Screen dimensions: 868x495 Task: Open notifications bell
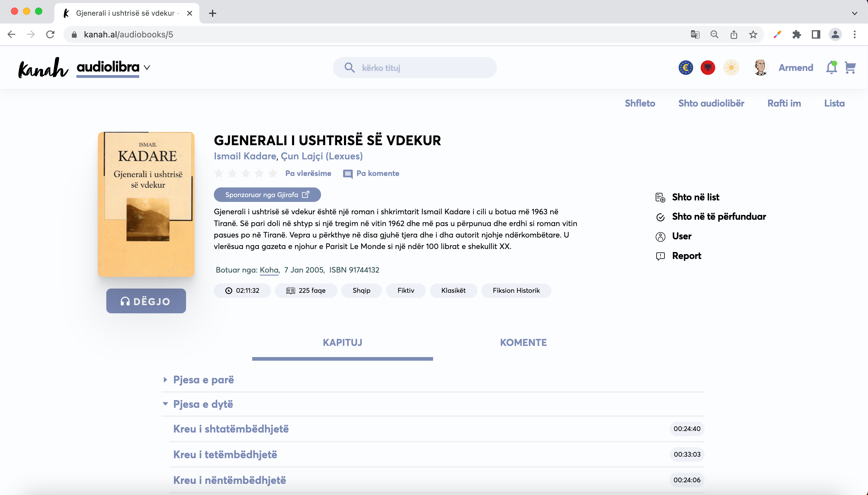(x=831, y=68)
